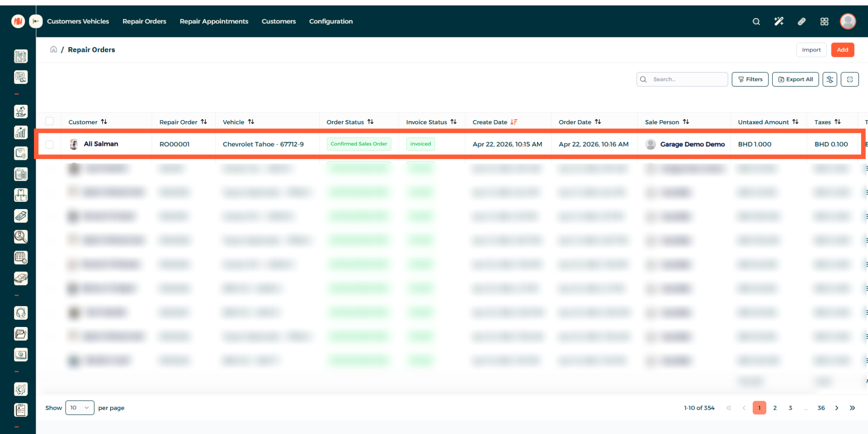The height and width of the screenshot is (434, 868).
Task: Click the home breadcrumb icon
Action: click(x=53, y=49)
